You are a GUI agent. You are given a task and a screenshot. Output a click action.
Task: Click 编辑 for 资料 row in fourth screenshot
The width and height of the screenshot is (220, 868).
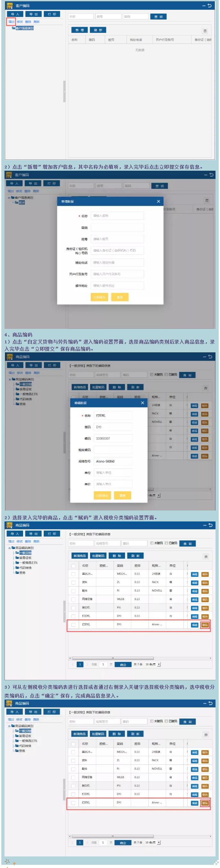[x=194, y=583]
